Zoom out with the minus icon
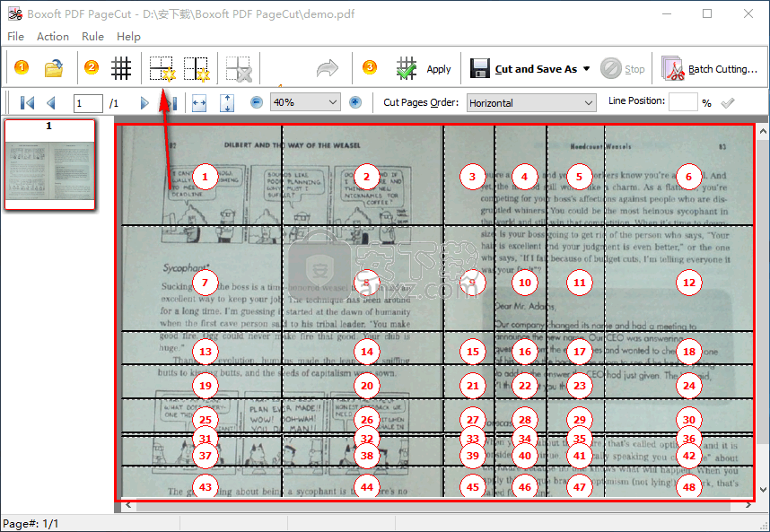Image resolution: width=770 pixels, height=532 pixels. [x=257, y=102]
